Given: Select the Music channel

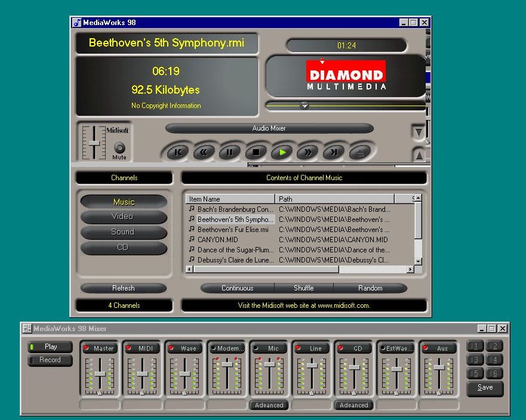Looking at the screenshot, I should tap(124, 202).
